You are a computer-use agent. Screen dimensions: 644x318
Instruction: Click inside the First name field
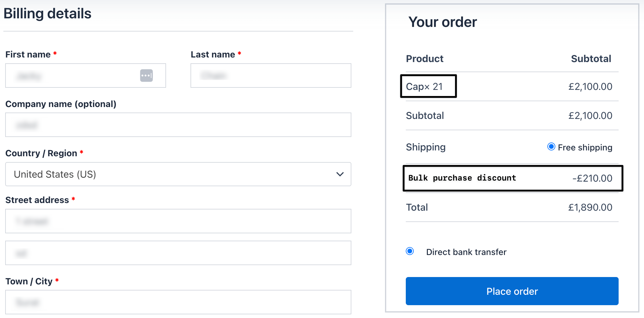[x=76, y=76]
